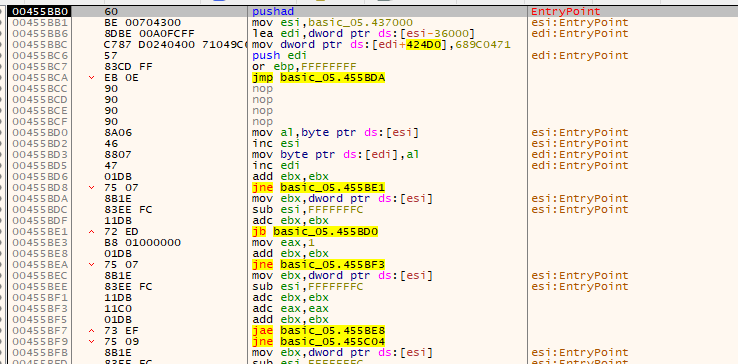Click the 'adc eax,eax' instruction
738x364 pixels.
(x=290, y=308)
